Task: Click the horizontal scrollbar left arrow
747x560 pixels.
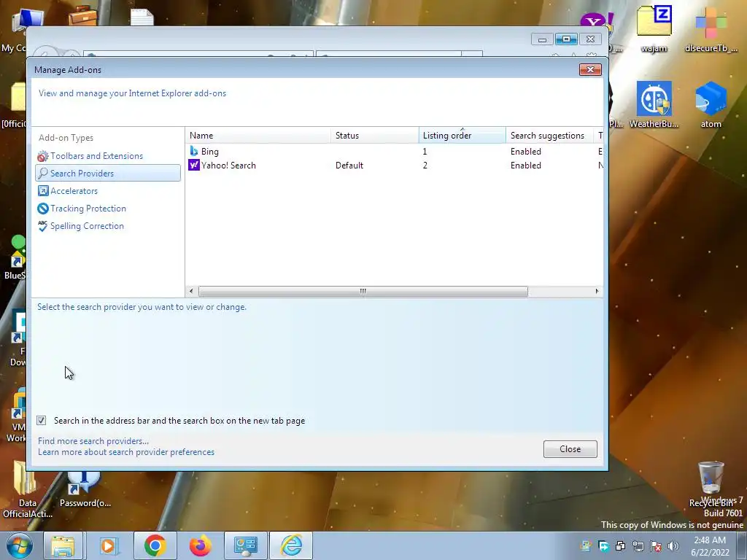Action: click(192, 291)
